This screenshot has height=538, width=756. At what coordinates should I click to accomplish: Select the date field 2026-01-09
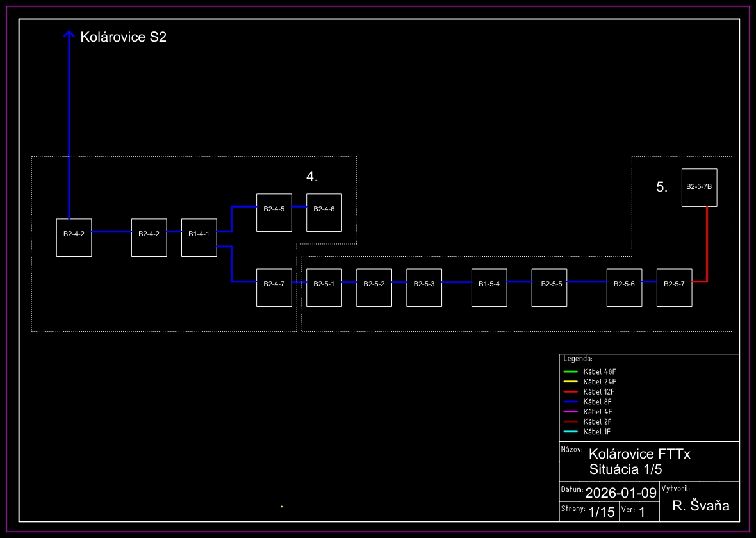tap(621, 493)
